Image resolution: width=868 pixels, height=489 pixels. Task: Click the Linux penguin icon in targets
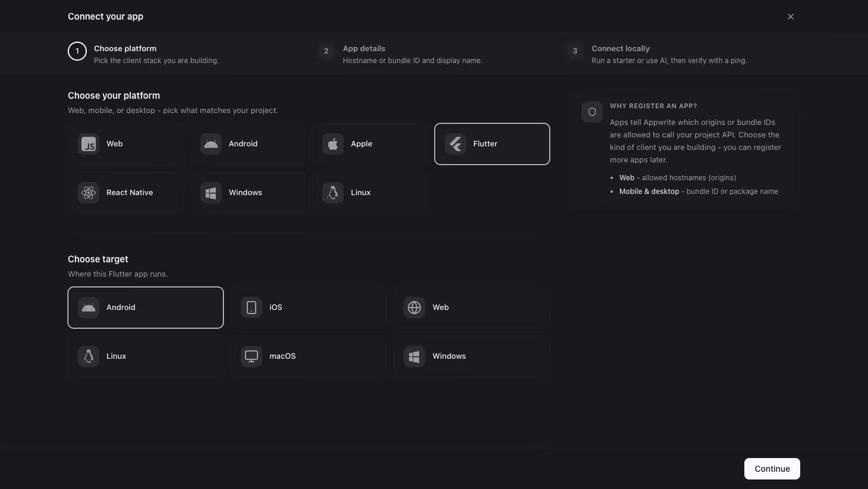89,356
